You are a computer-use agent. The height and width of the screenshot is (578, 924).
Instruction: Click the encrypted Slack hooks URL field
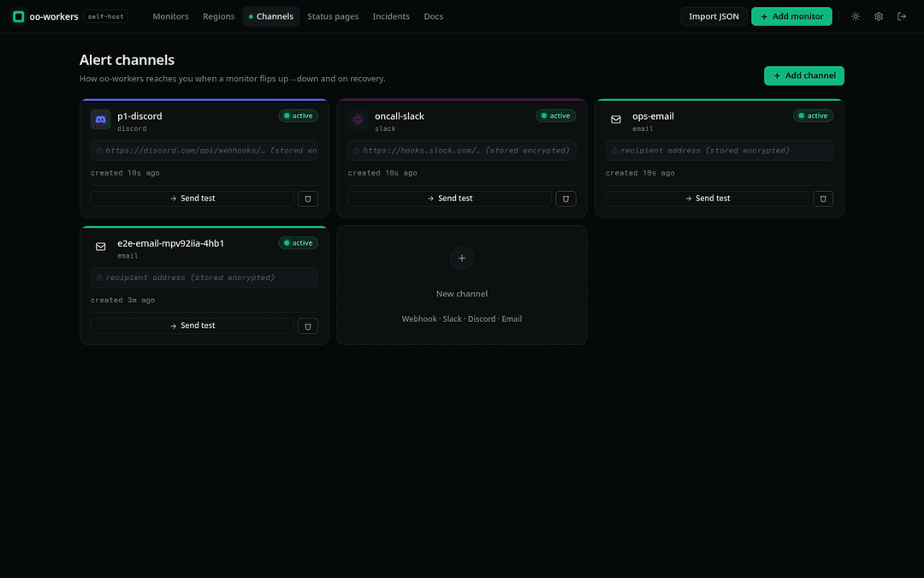(x=462, y=151)
